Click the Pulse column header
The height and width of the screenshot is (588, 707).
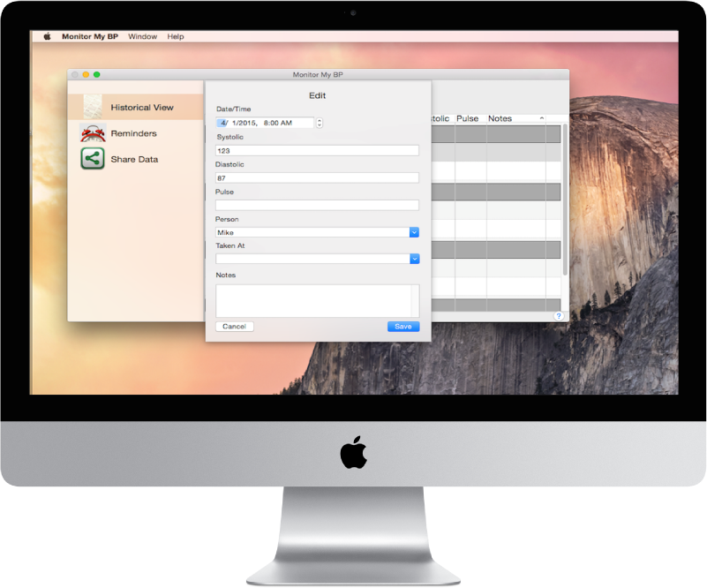(467, 117)
